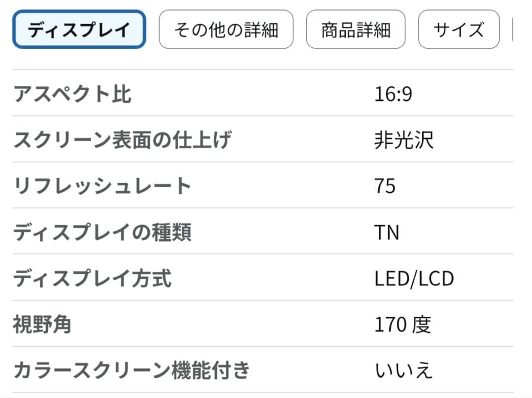Screen dimensions: 532x398
Task: Click the 非光沢 finish value
Action: (402, 139)
